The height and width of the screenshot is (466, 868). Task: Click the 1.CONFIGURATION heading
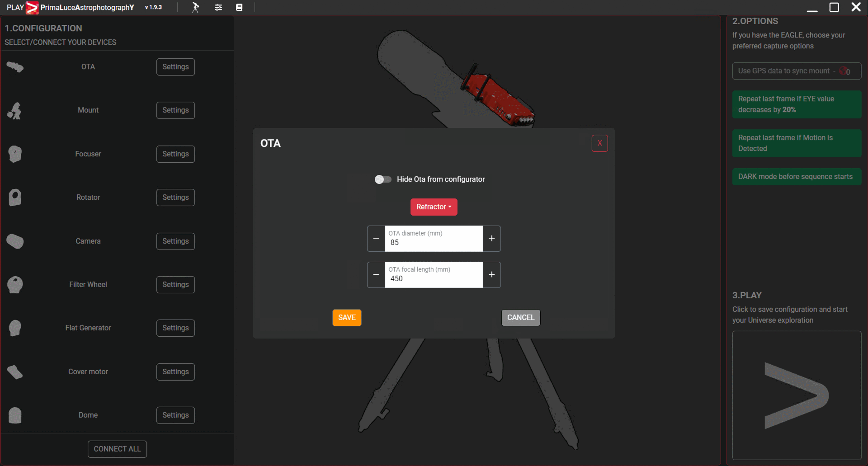coord(43,28)
